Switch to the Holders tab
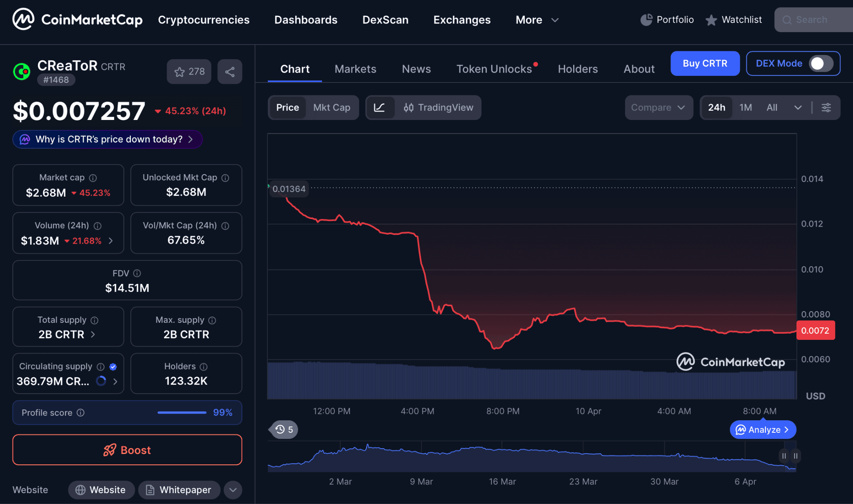This screenshot has height=504, width=853. (x=577, y=69)
